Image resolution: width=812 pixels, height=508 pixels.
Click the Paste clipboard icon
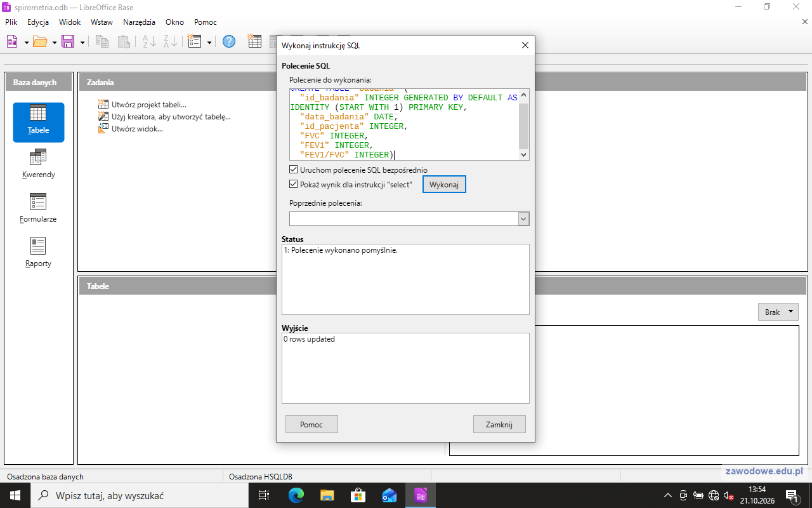(124, 42)
